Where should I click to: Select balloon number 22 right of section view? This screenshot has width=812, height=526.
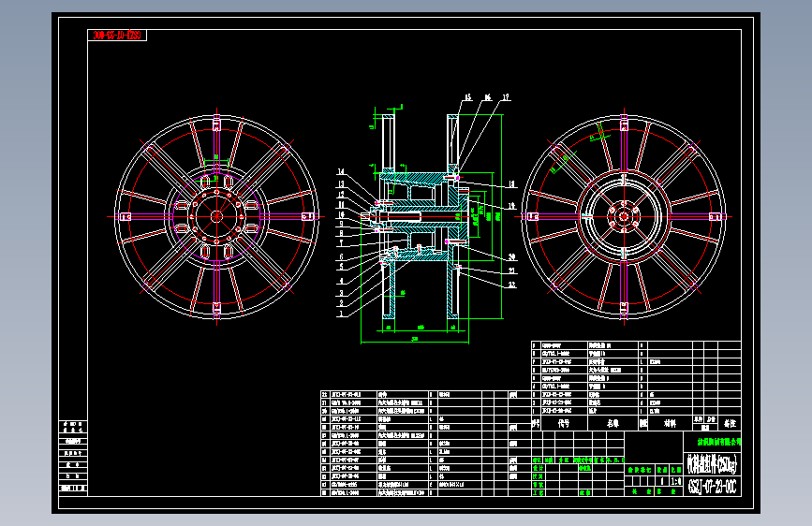click(x=511, y=285)
